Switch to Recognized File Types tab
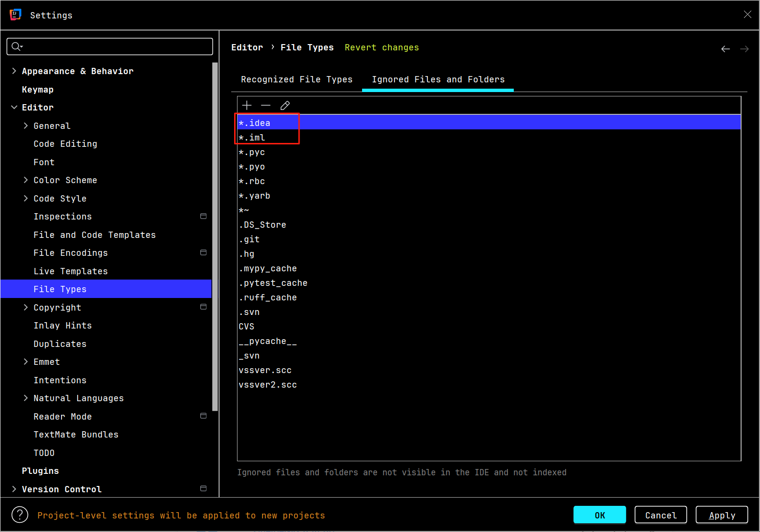The image size is (760, 532). (x=297, y=79)
